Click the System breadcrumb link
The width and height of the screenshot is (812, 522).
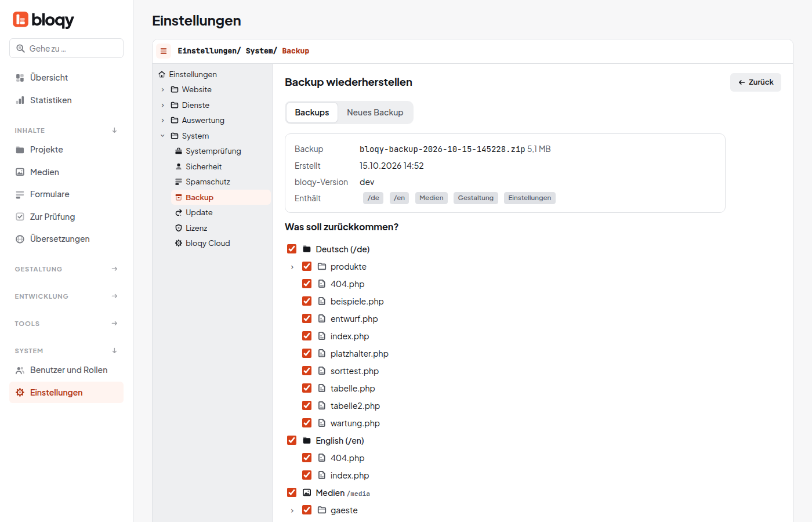tap(259, 51)
